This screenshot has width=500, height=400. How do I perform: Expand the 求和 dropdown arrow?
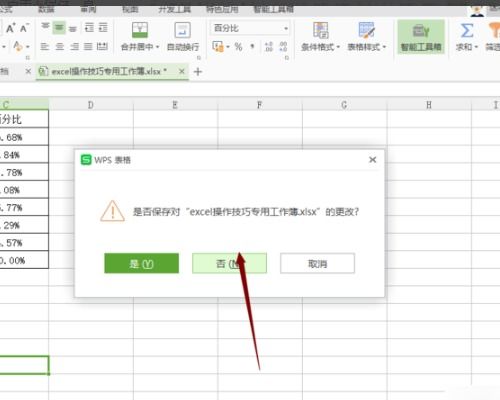(476, 47)
